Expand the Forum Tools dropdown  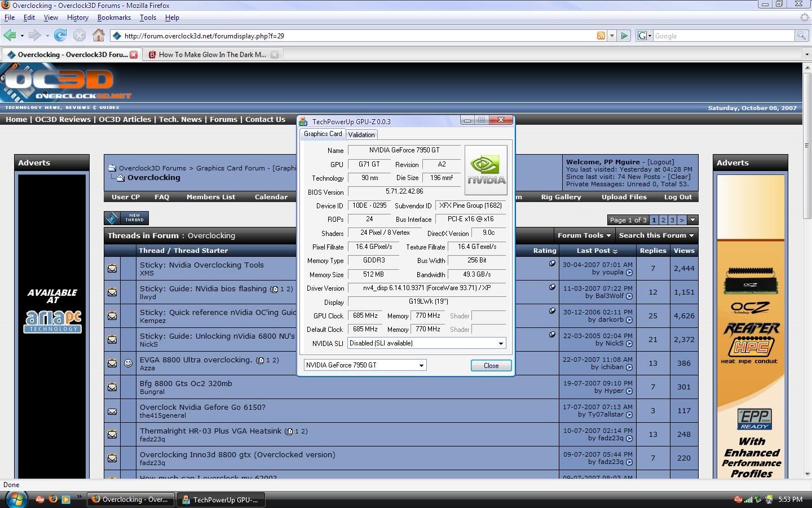coord(584,235)
